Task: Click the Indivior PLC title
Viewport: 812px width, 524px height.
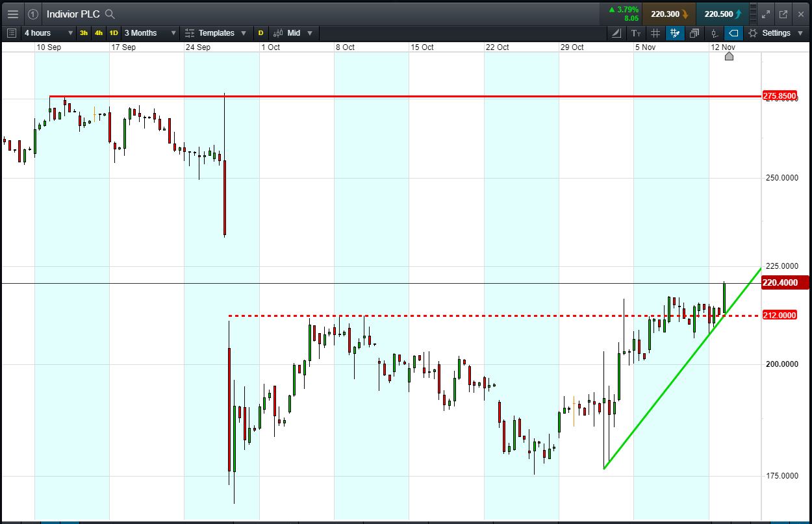Action: click(73, 14)
